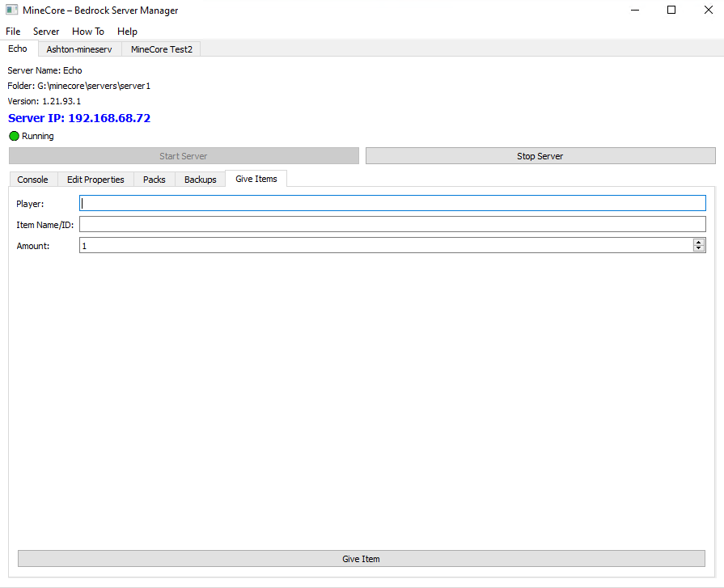Click the Server IP: 192.168.68.72 text
Image resolution: width=724 pixels, height=588 pixels.
79,118
